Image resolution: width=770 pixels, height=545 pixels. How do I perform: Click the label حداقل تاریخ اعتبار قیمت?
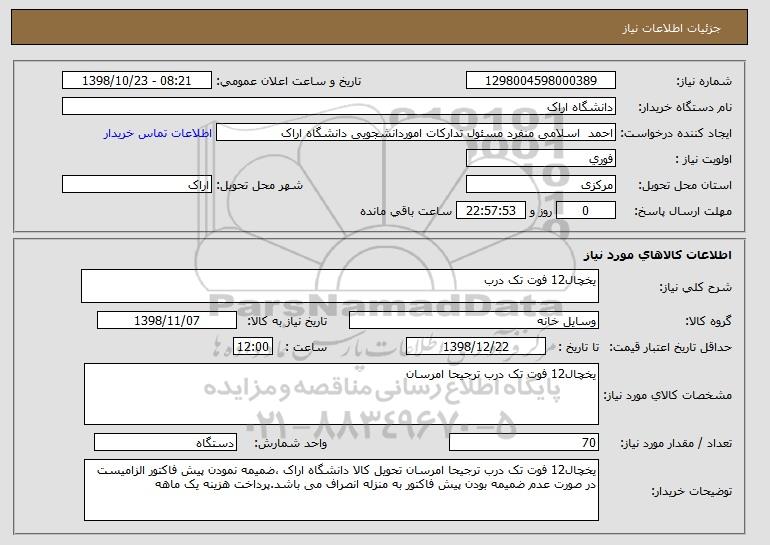pyautogui.click(x=671, y=347)
